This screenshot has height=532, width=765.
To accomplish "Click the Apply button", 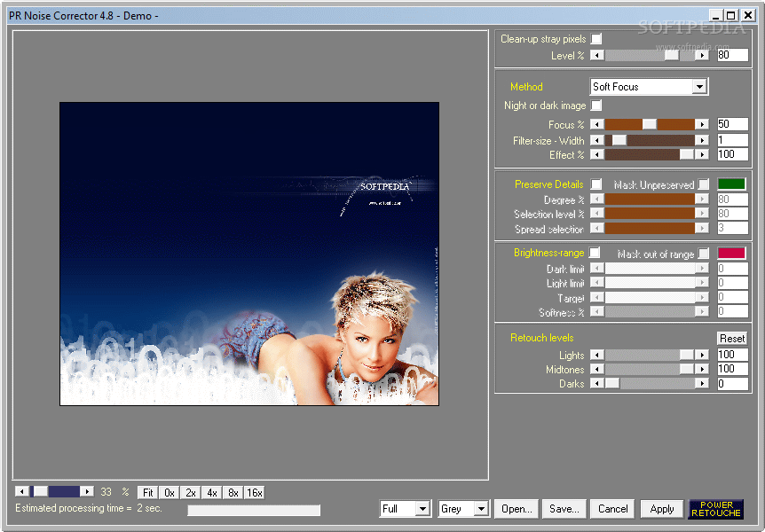I will (661, 509).
